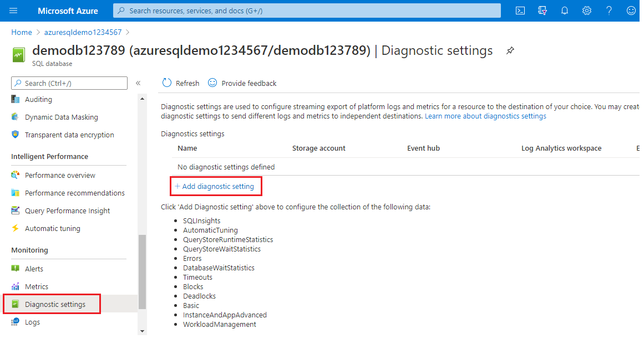Launch Cloud Shell from top bar
The height and width of the screenshot is (344, 644).
pyautogui.click(x=520, y=11)
